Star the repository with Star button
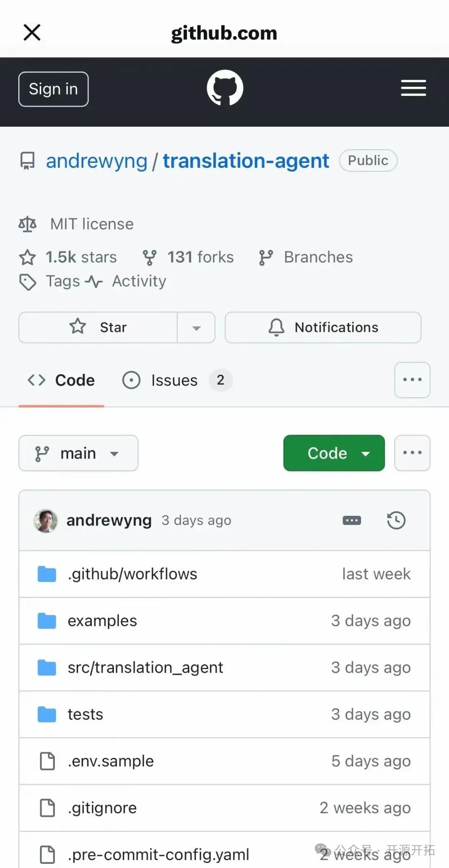 pyautogui.click(x=98, y=327)
